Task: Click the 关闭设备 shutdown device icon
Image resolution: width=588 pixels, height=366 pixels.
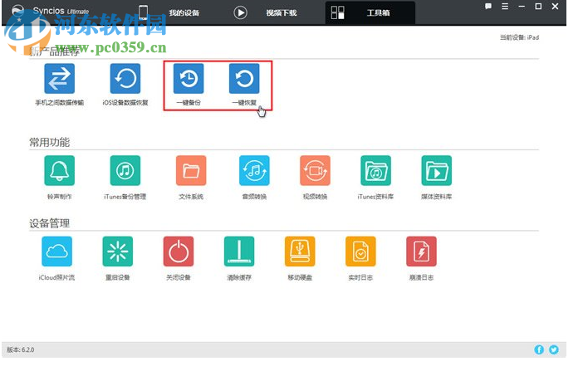Action: [179, 251]
